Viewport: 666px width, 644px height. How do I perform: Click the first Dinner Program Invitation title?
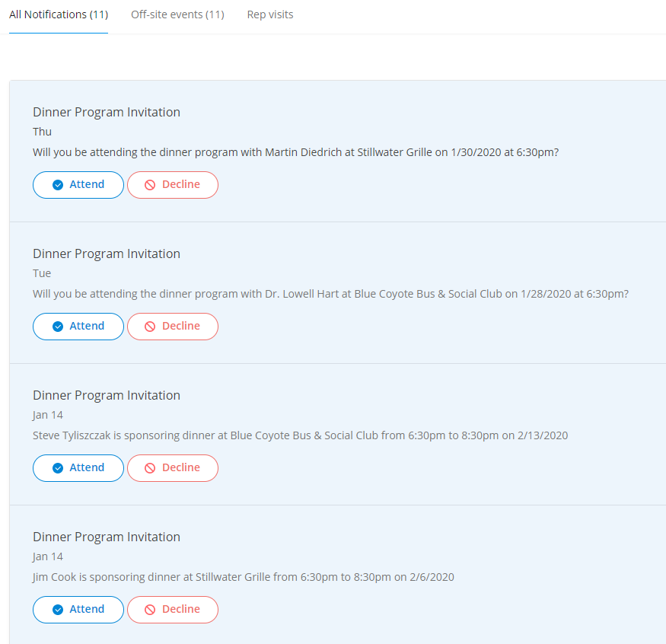[x=107, y=112]
